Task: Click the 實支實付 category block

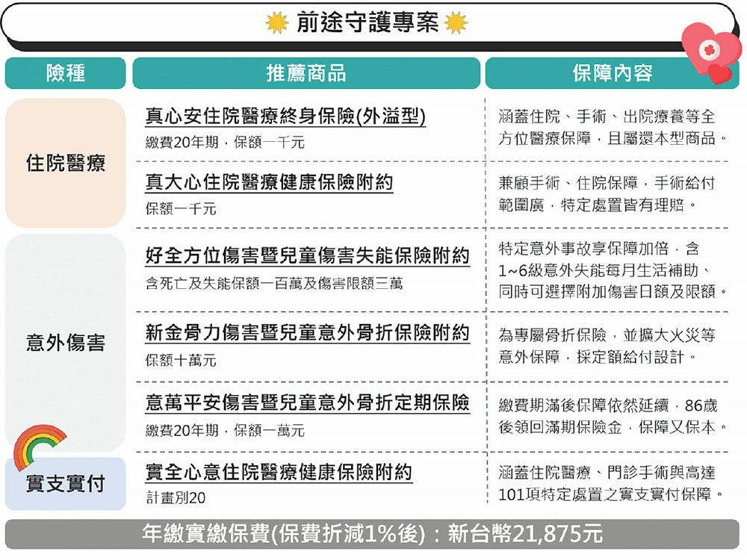Action: tap(66, 484)
